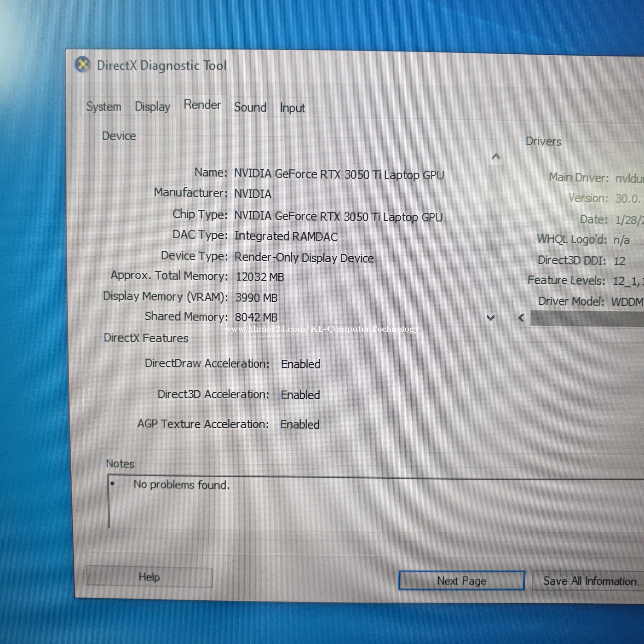Click the Driver Model WDDM value
Viewport: 644px width, 644px height.
coord(627,302)
